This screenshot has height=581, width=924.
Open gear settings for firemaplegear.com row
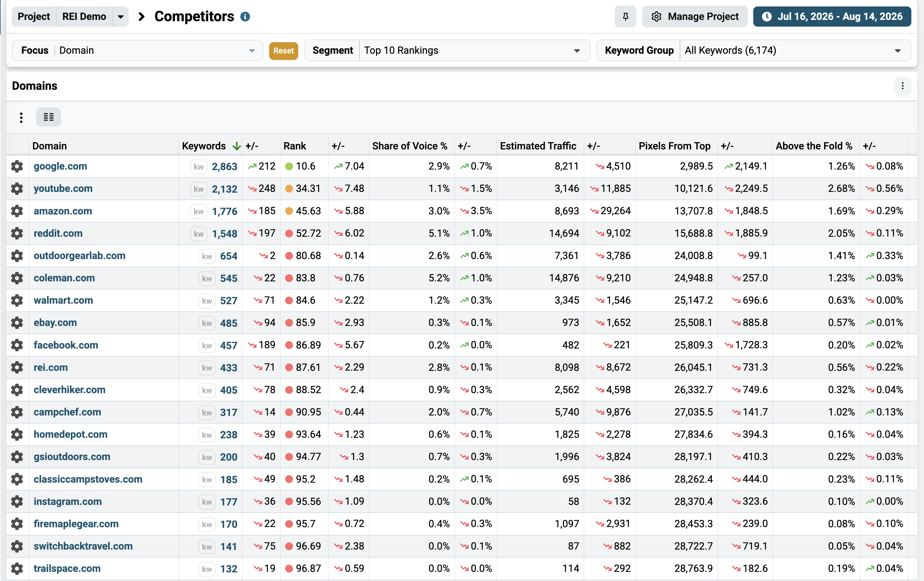pos(17,524)
